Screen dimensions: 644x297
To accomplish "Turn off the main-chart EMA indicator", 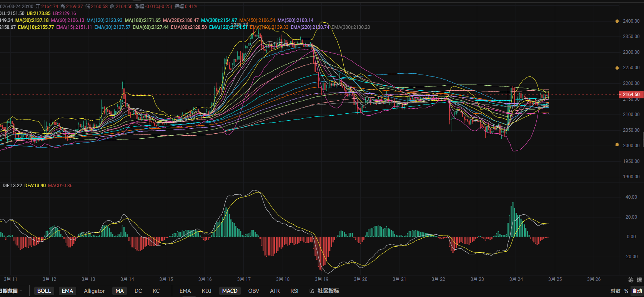I will point(68,291).
